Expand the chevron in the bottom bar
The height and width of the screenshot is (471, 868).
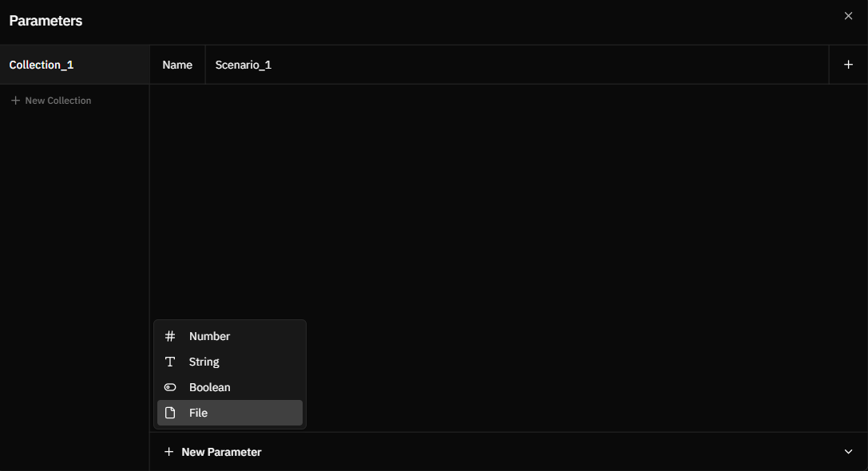click(848, 452)
